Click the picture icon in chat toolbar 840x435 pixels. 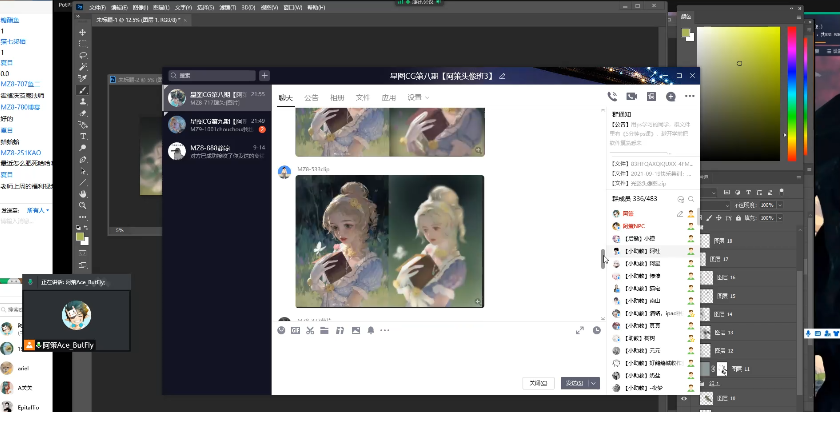click(x=356, y=331)
